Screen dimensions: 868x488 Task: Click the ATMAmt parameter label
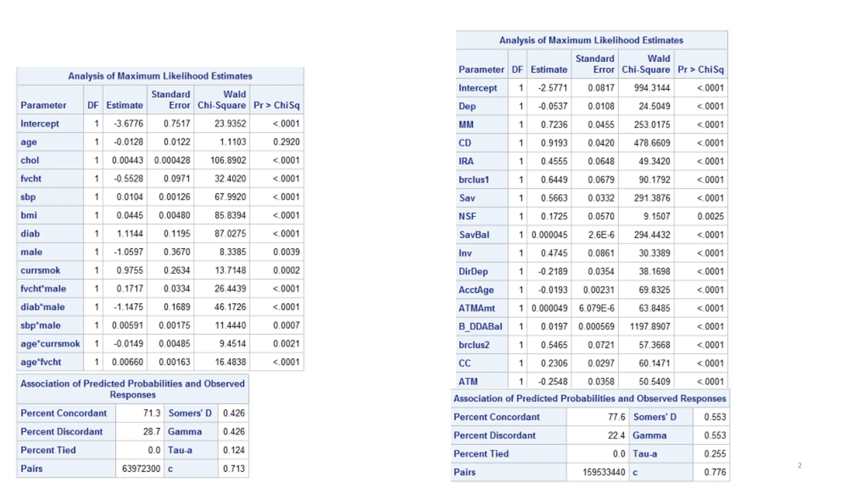[477, 308]
